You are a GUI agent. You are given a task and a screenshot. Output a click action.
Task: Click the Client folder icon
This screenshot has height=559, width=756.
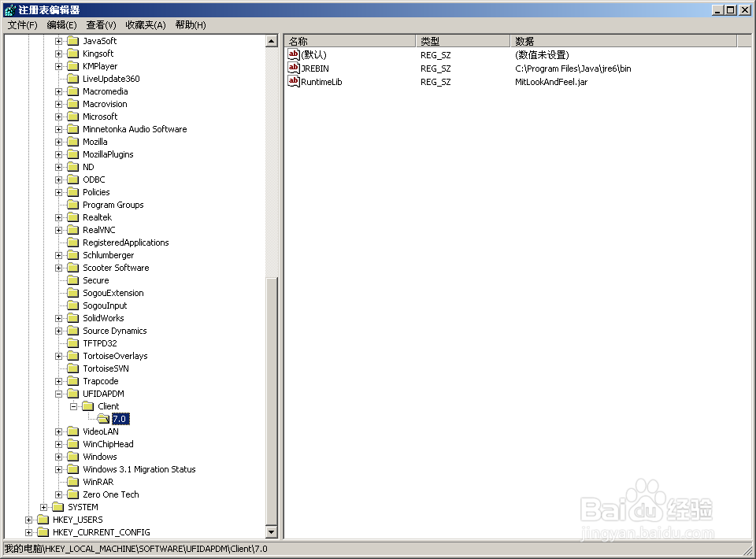(87, 406)
